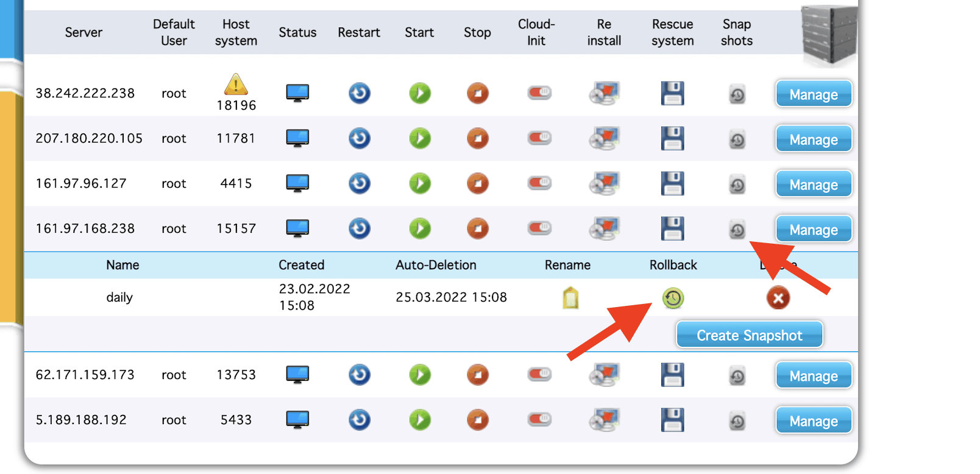
Task: Click warning icon on host system 18196
Action: (x=236, y=84)
